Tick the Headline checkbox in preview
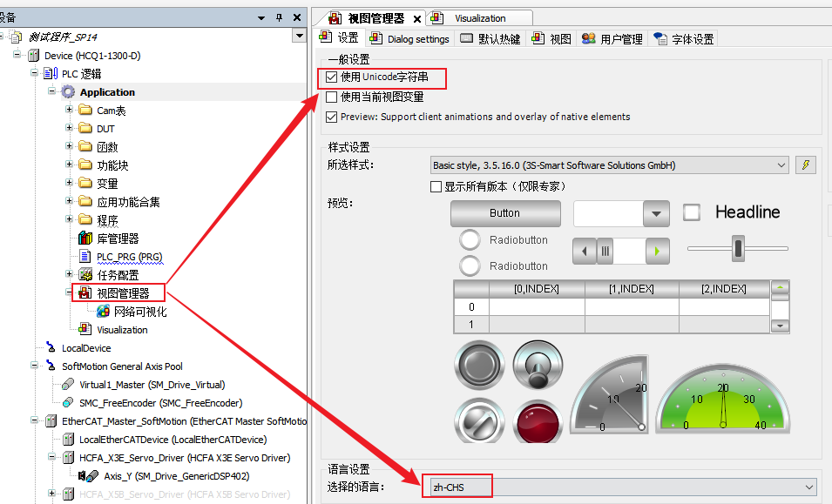This screenshot has height=504, width=832. (x=692, y=212)
